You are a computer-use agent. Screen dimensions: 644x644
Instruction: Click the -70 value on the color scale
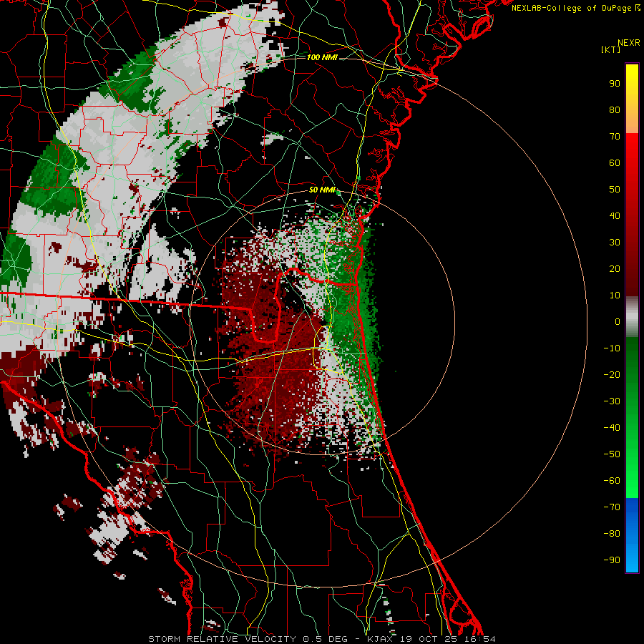point(612,507)
